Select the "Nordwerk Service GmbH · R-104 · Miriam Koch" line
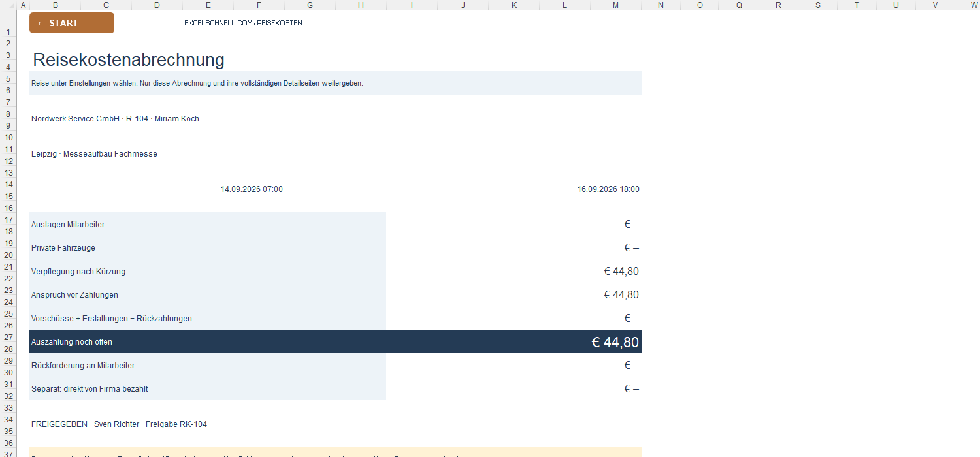This screenshot has width=980, height=457. pos(115,119)
